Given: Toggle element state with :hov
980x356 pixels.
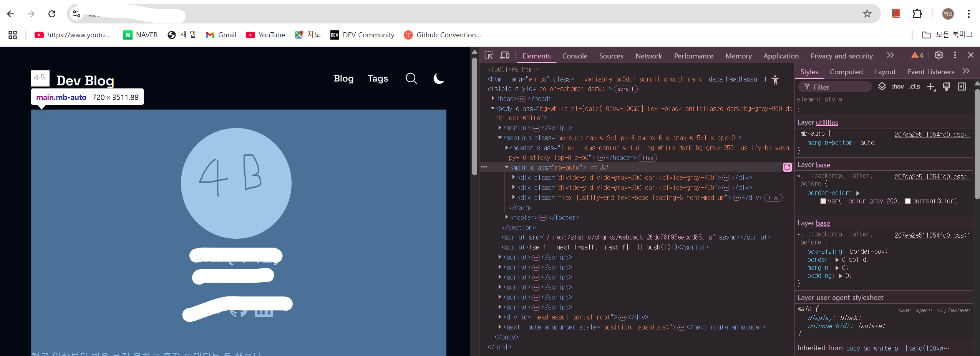Looking at the screenshot, I should click(x=898, y=87).
